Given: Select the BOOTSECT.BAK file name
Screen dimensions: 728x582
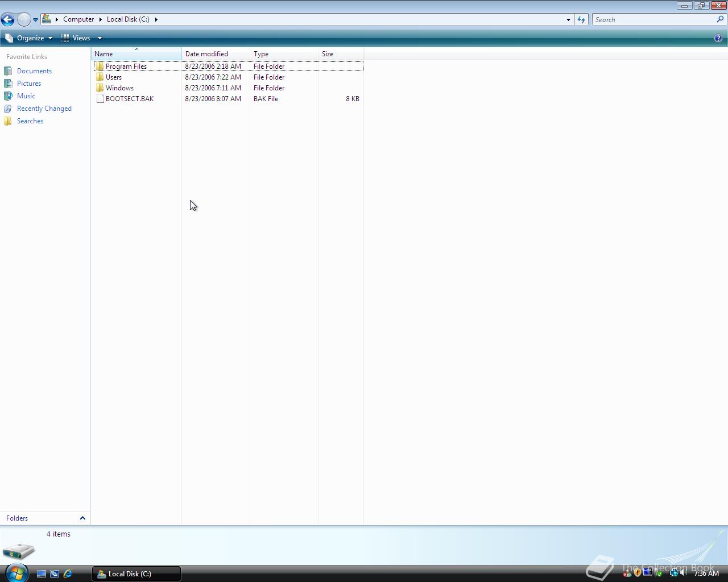Looking at the screenshot, I should pyautogui.click(x=130, y=99).
